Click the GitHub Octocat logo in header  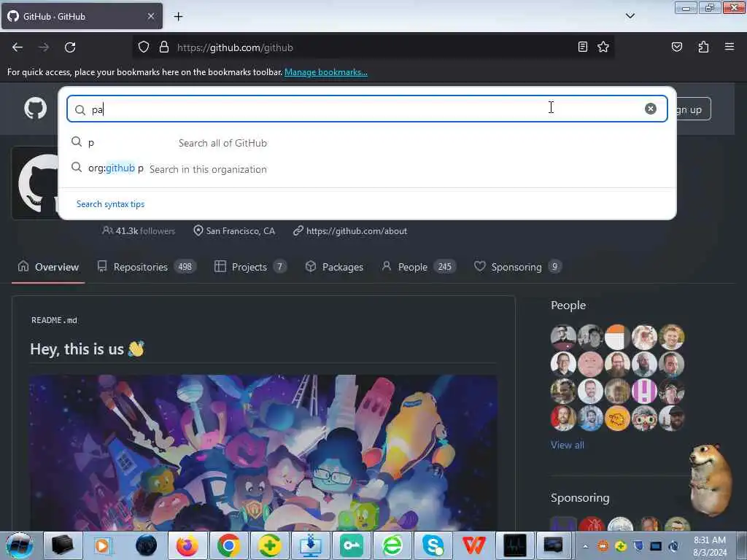[36, 108]
